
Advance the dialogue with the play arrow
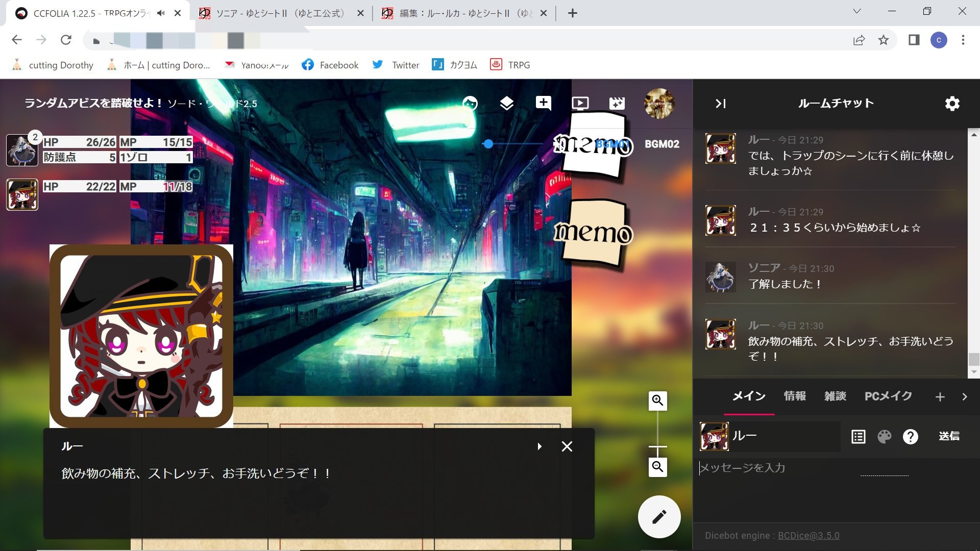click(x=540, y=446)
